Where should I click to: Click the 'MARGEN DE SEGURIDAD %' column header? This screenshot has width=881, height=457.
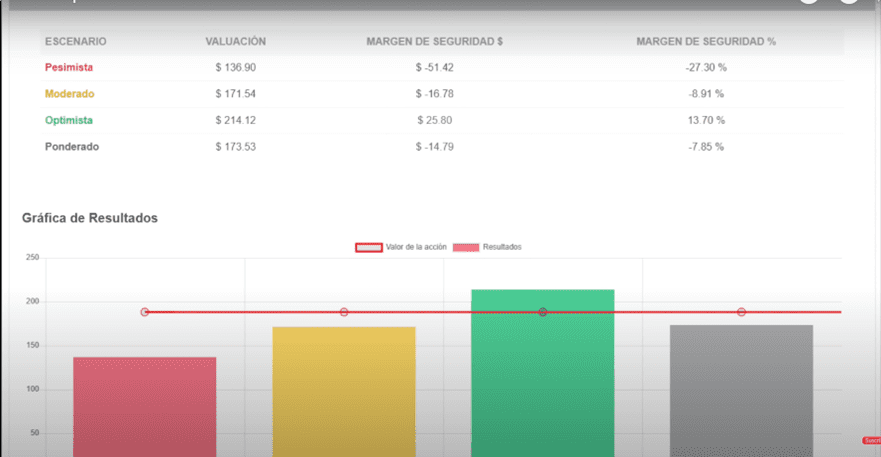pos(706,42)
